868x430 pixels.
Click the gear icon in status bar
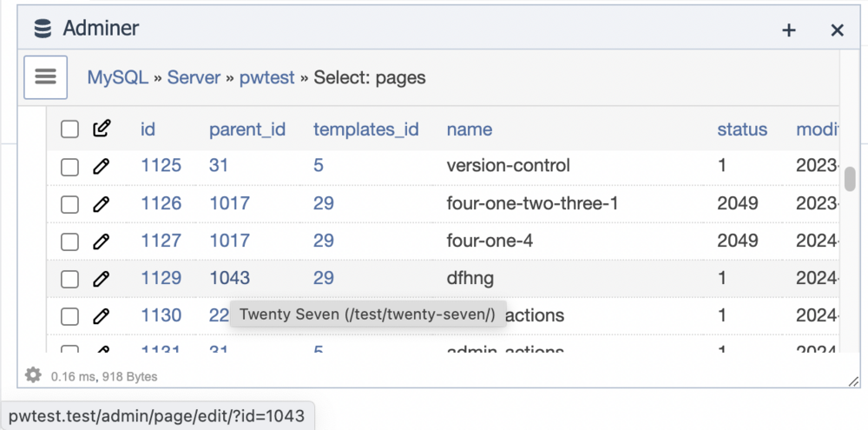tap(33, 375)
